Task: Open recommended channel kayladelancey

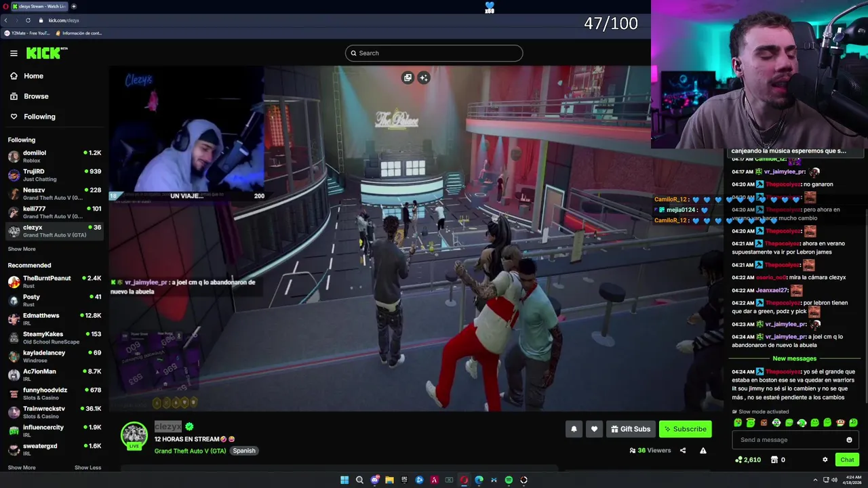Action: click(54, 357)
